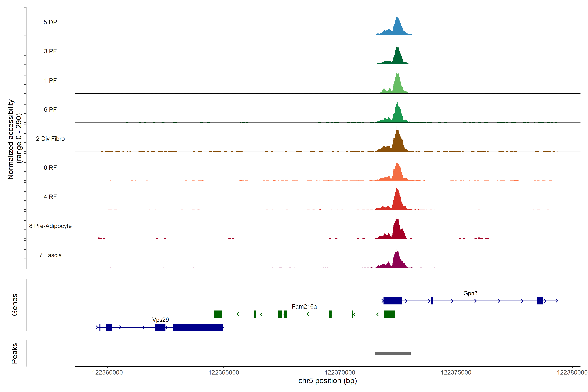
Task: Click the Vps29 gene label
Action: click(160, 320)
